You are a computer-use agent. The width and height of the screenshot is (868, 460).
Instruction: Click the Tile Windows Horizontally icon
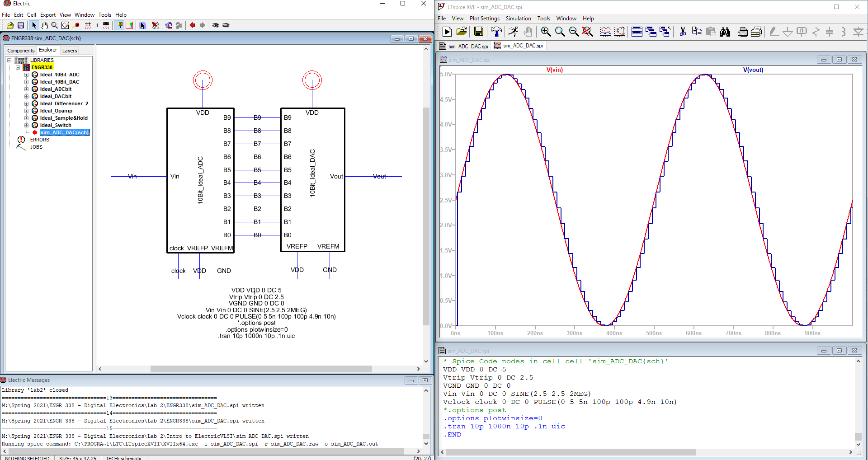point(637,32)
